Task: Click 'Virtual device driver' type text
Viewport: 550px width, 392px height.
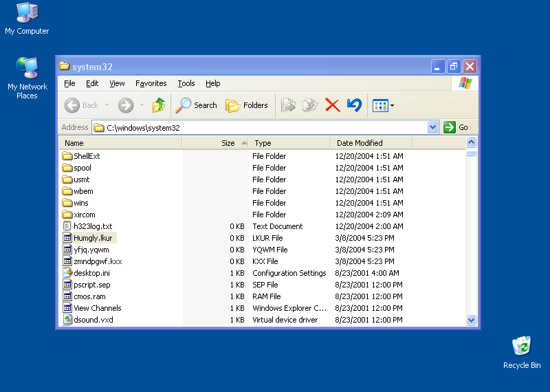Action: tap(285, 320)
